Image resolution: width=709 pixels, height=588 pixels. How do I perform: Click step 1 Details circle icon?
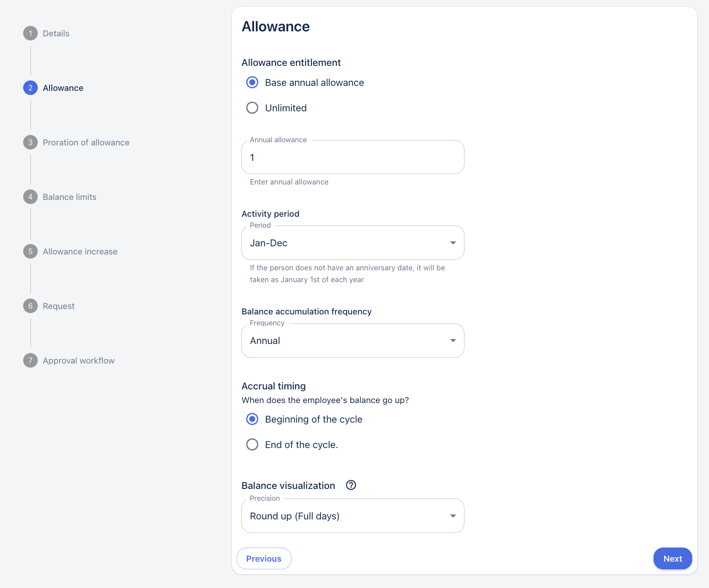30,33
